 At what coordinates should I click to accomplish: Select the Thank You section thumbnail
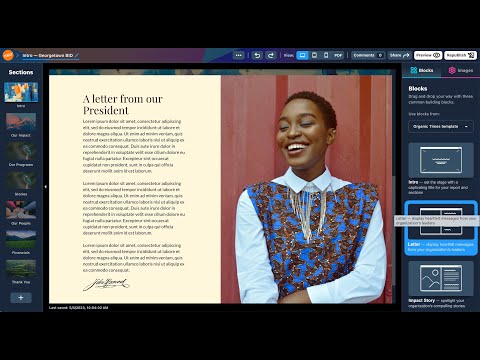coord(21,269)
